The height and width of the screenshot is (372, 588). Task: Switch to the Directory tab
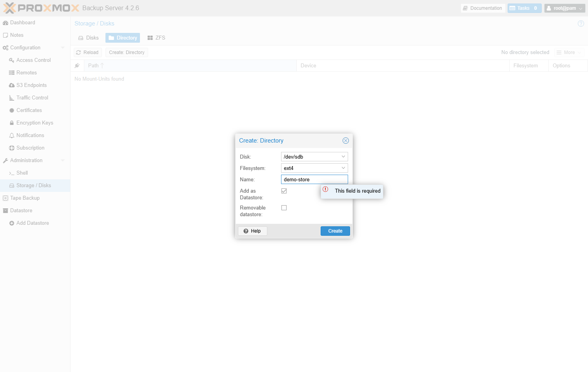(x=123, y=38)
